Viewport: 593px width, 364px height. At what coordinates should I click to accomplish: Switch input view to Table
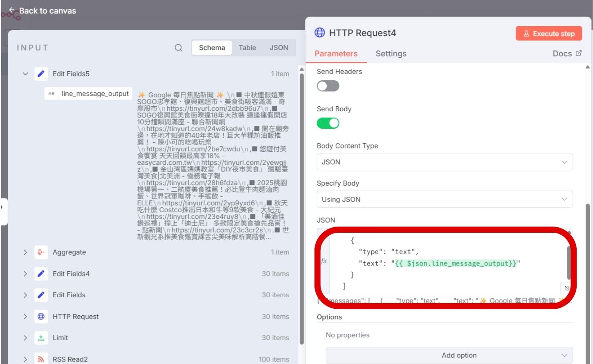(x=247, y=48)
